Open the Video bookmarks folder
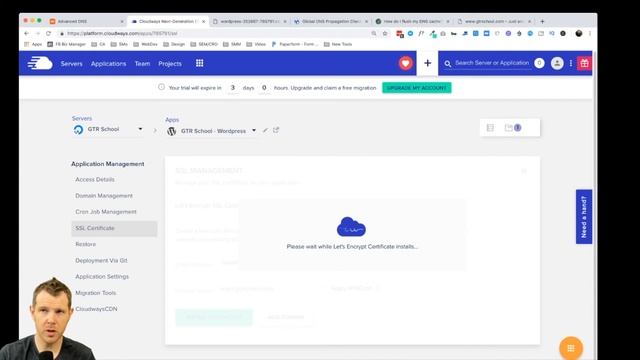Image resolution: width=640 pixels, height=360 pixels. [x=256, y=44]
